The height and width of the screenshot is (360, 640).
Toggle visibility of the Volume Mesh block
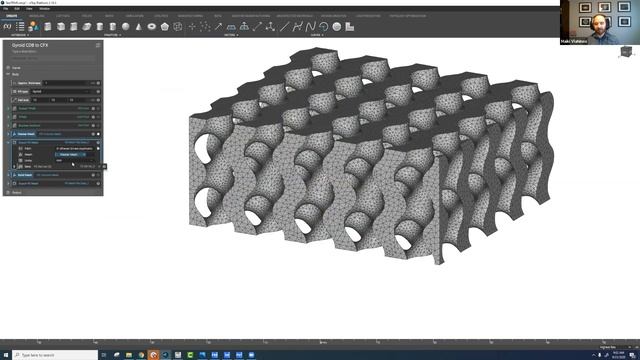[x=98, y=134]
